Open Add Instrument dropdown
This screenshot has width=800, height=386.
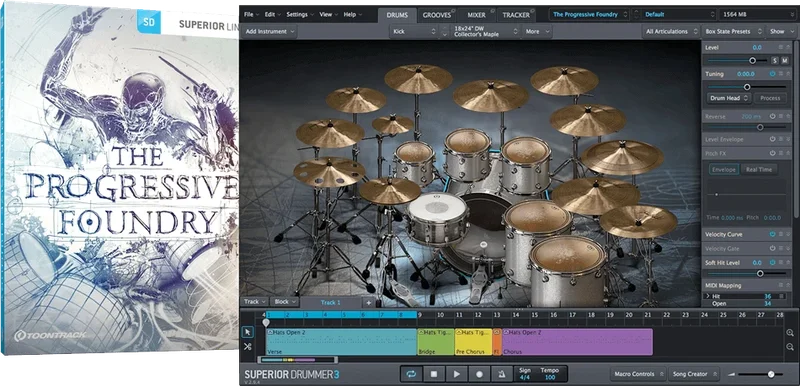pyautogui.click(x=269, y=31)
